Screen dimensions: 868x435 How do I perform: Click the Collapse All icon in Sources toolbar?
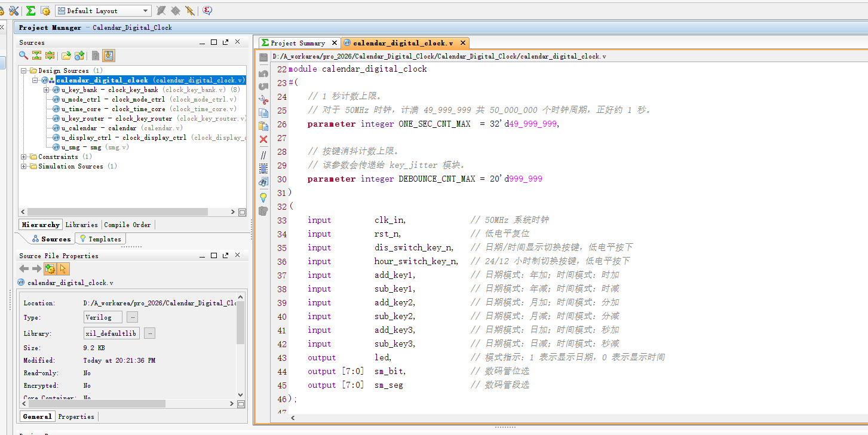point(36,56)
